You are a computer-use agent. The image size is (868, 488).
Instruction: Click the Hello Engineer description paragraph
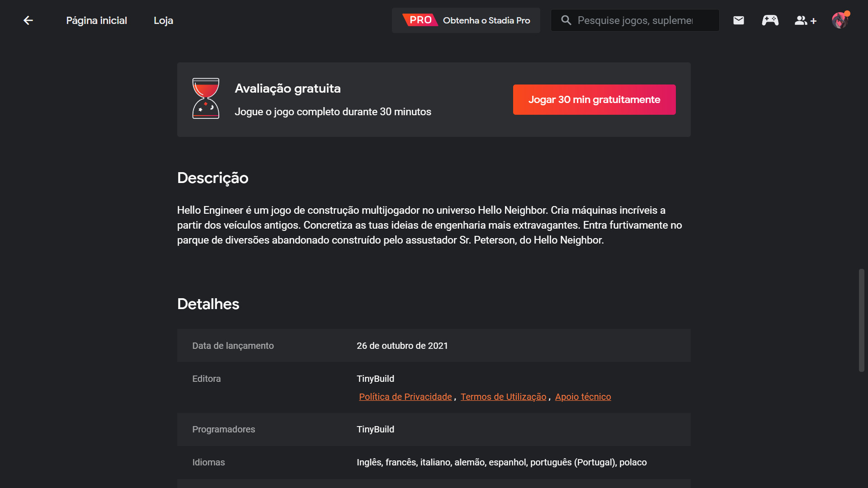pos(429,225)
